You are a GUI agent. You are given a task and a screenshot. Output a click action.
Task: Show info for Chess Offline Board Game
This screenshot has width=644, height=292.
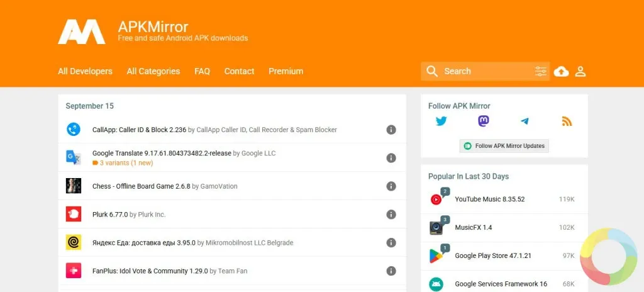click(x=391, y=186)
